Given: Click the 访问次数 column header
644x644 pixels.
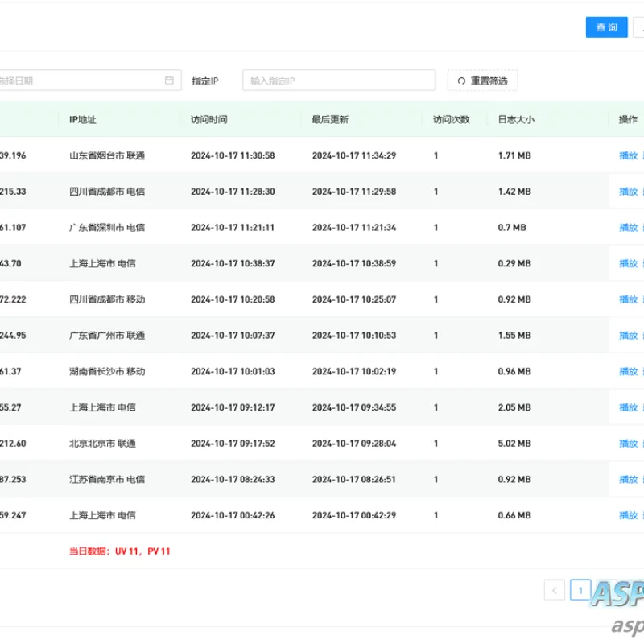Looking at the screenshot, I should (451, 119).
